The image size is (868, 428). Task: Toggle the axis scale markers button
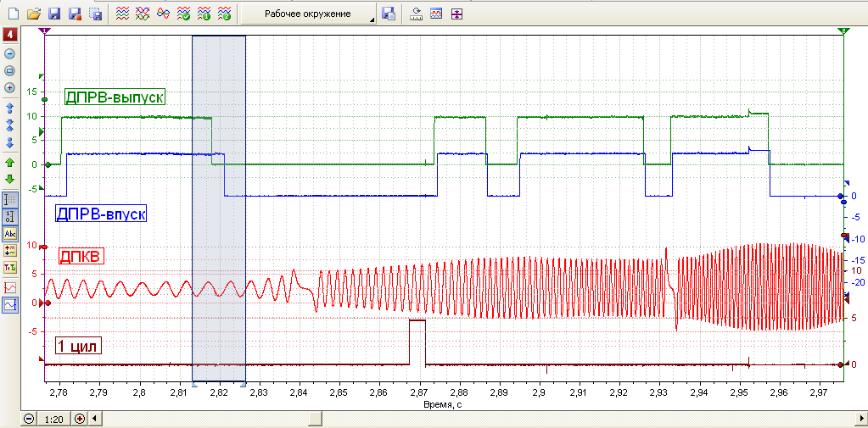point(10,217)
